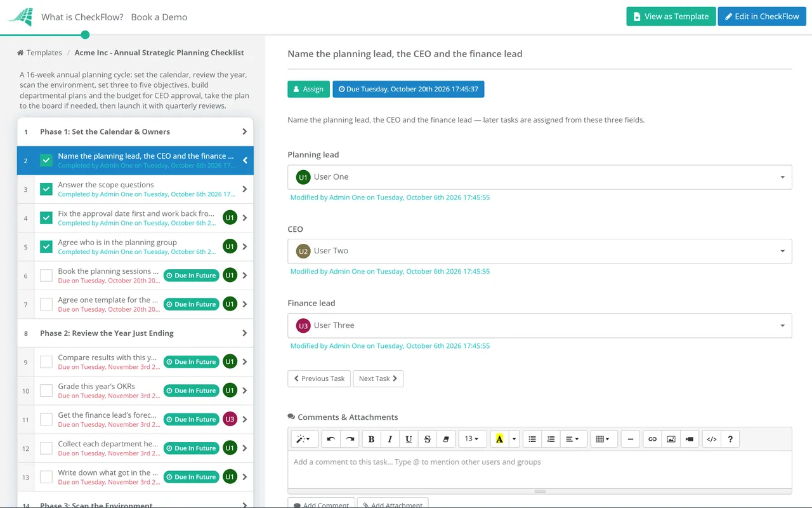Apply strikethrough in comment editor
This screenshot has height=508, width=812.
pyautogui.click(x=428, y=439)
